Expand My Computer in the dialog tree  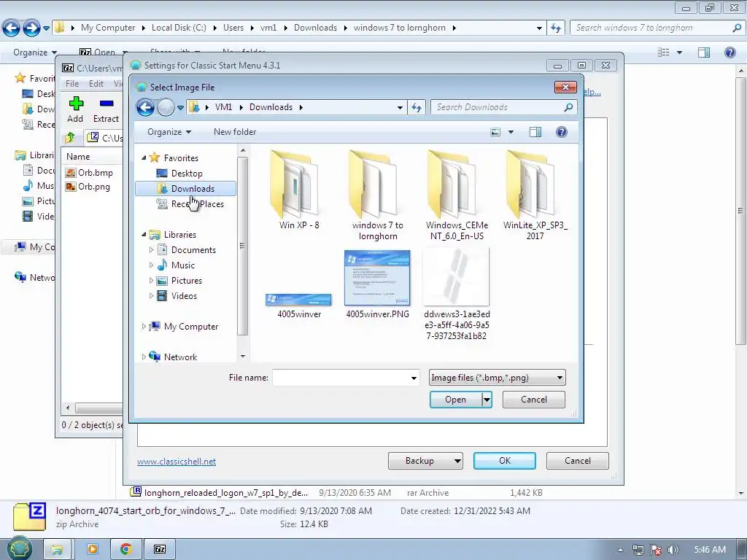click(144, 326)
